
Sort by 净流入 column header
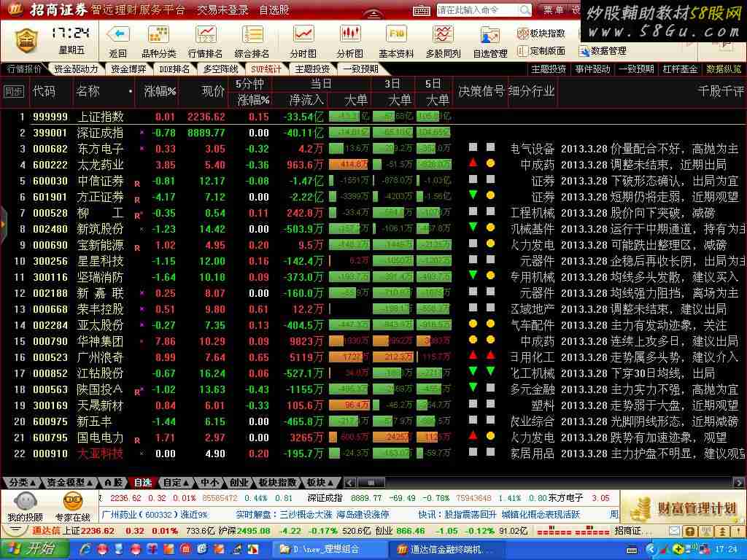306,99
